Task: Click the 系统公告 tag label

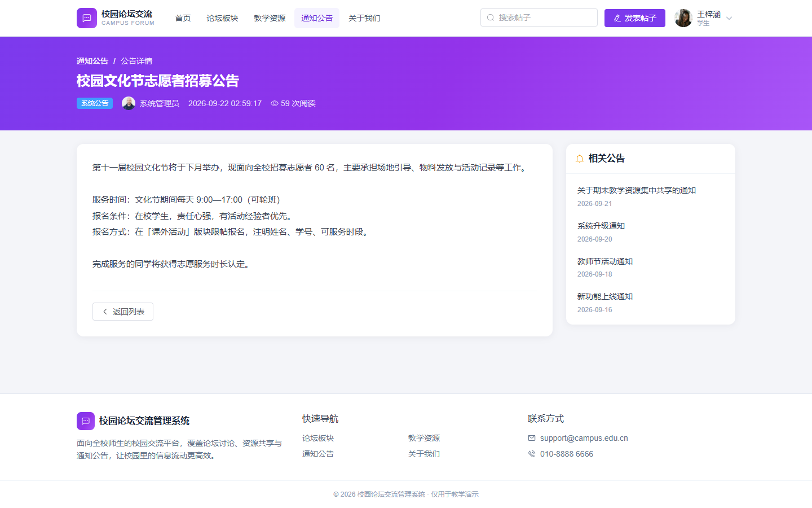Action: coord(95,103)
